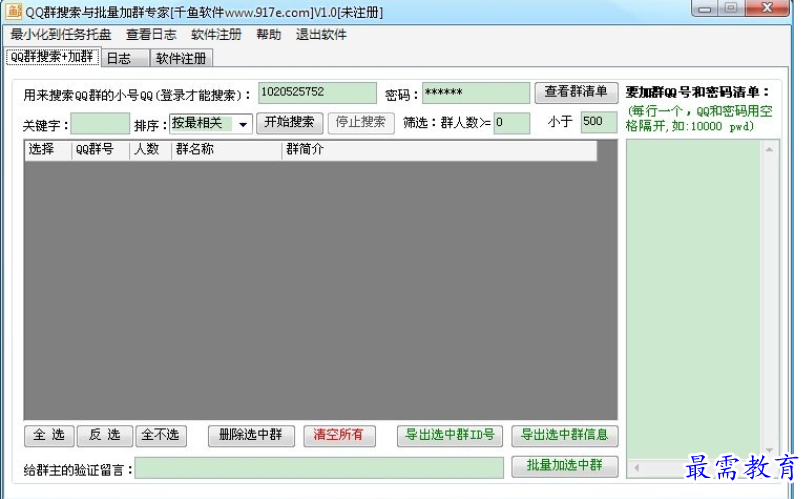This screenshot has height=499, width=807.
Task: Click the 选择 column header
Action: 47,150
